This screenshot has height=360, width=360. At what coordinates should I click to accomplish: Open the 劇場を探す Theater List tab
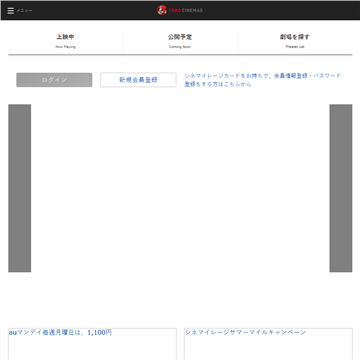point(295,41)
